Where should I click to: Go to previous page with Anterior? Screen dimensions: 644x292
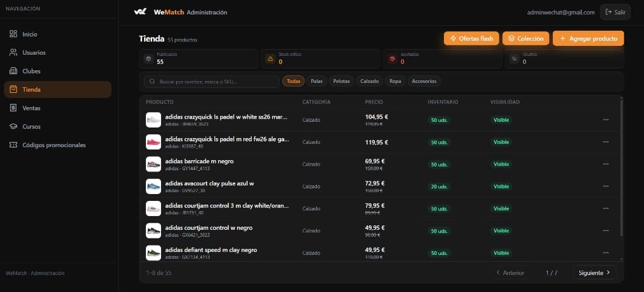tap(511, 273)
